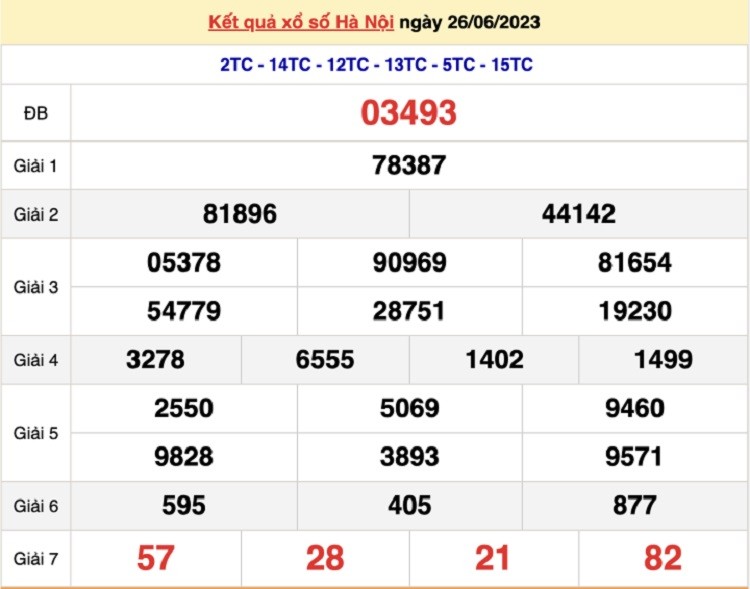750x589 pixels.
Task: Select the first prize number 78387
Action: 409,166
